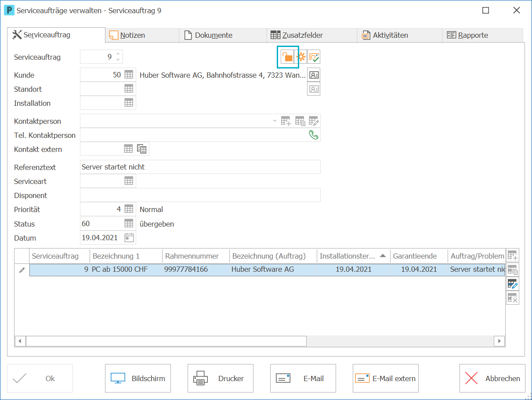Viewport: 532px width, 400px height.
Task: Delete the row using the X icon right of the table
Action: click(x=513, y=298)
